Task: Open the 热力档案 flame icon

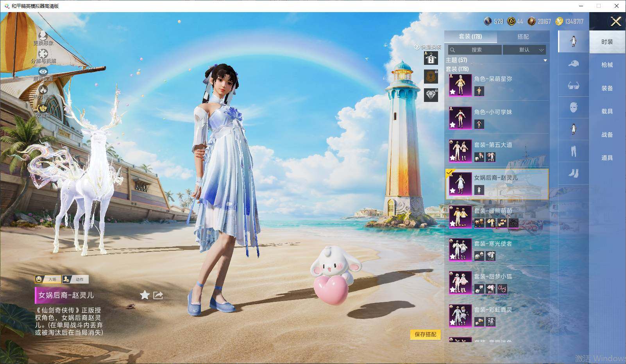Action: click(43, 89)
